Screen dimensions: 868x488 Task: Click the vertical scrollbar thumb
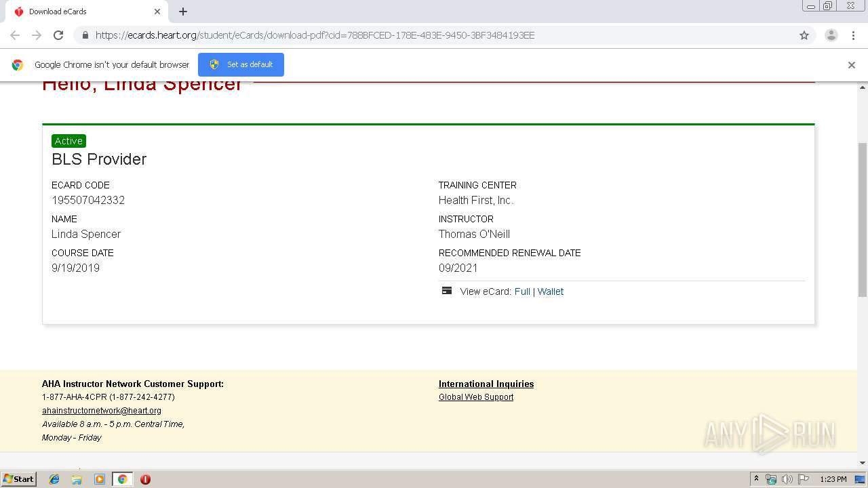coord(863,220)
